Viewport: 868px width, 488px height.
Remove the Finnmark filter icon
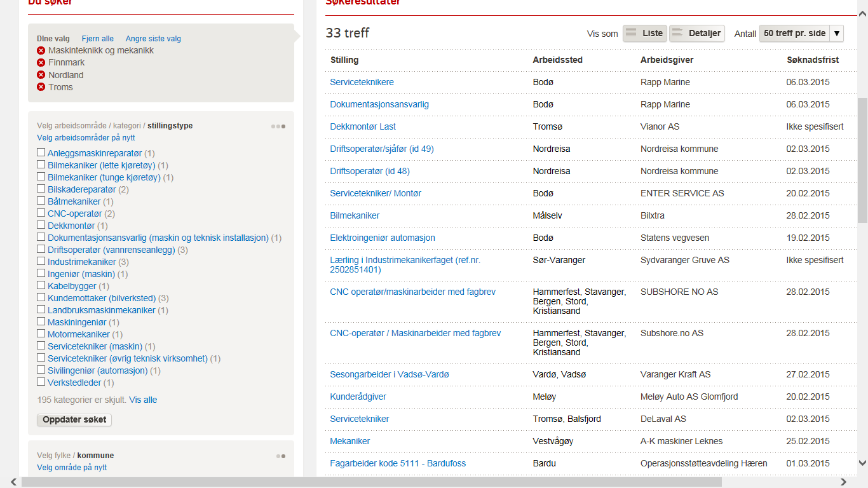(x=41, y=63)
